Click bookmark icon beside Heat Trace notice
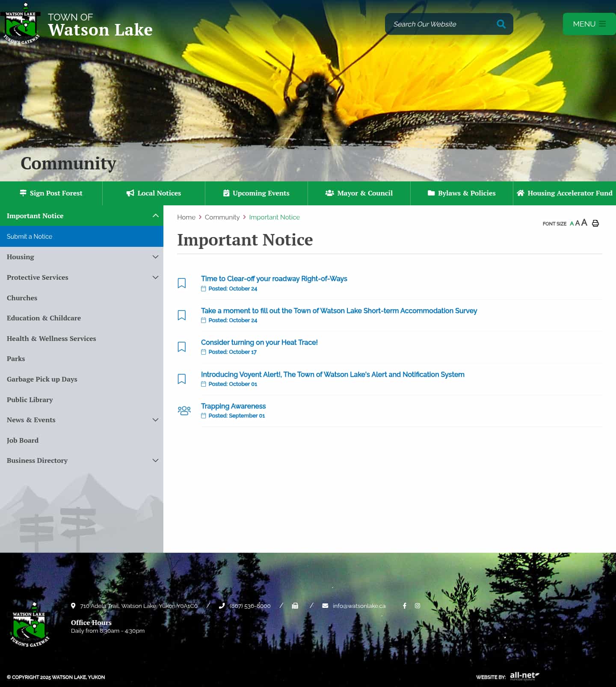Image resolution: width=616 pixels, height=687 pixels. (182, 347)
